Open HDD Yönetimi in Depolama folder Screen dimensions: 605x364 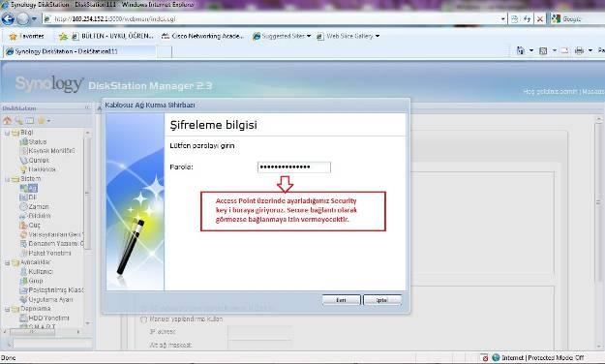click(x=45, y=318)
